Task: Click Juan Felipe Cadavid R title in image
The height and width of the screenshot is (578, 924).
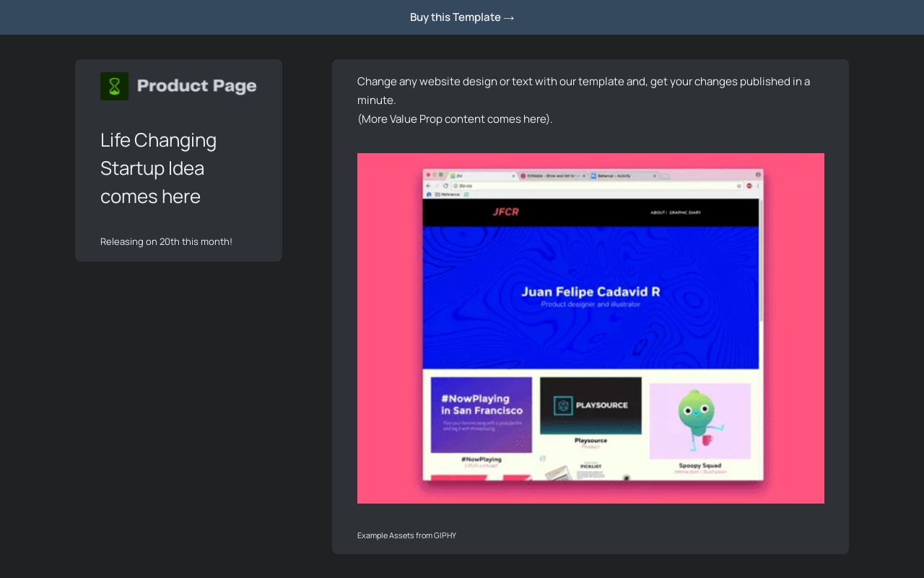Action: (590, 292)
